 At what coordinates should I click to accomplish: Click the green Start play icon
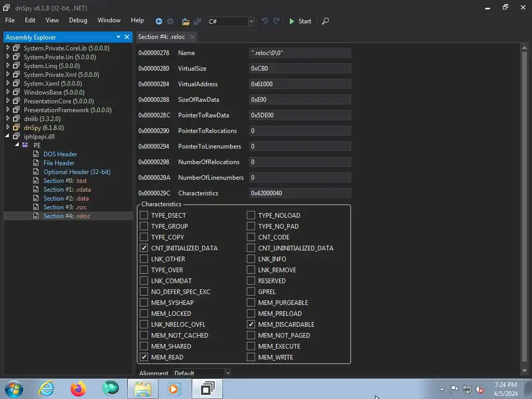291,21
